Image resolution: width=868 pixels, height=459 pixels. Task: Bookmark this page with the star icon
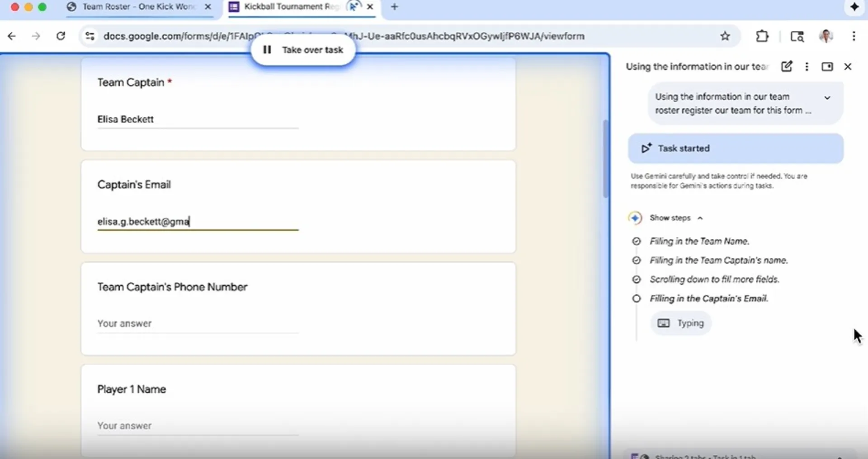pyautogui.click(x=725, y=36)
